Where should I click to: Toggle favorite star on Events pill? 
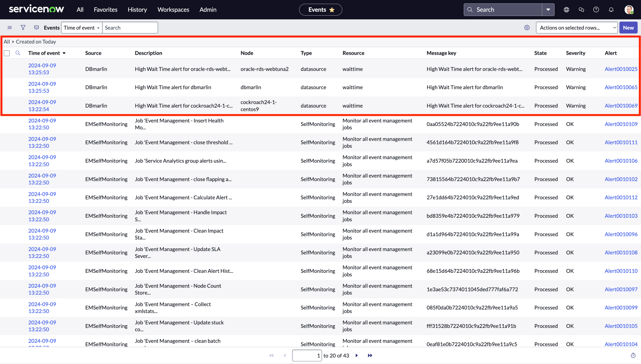point(332,10)
